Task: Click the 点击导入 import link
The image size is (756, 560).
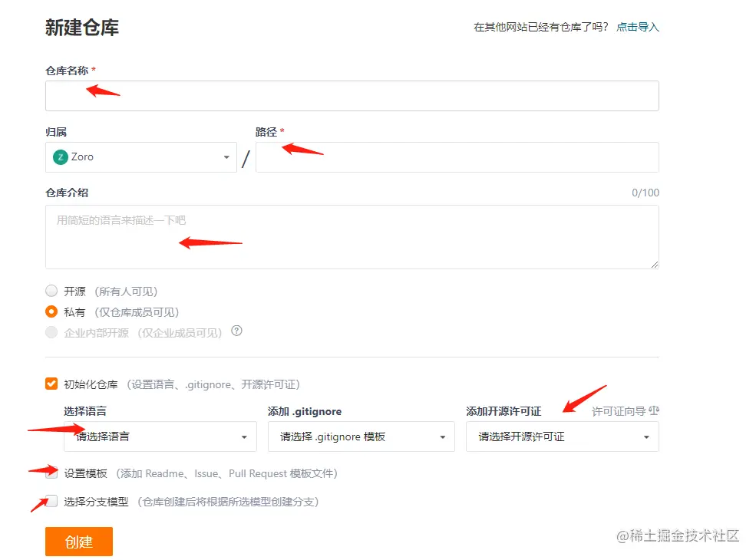Action: click(637, 27)
